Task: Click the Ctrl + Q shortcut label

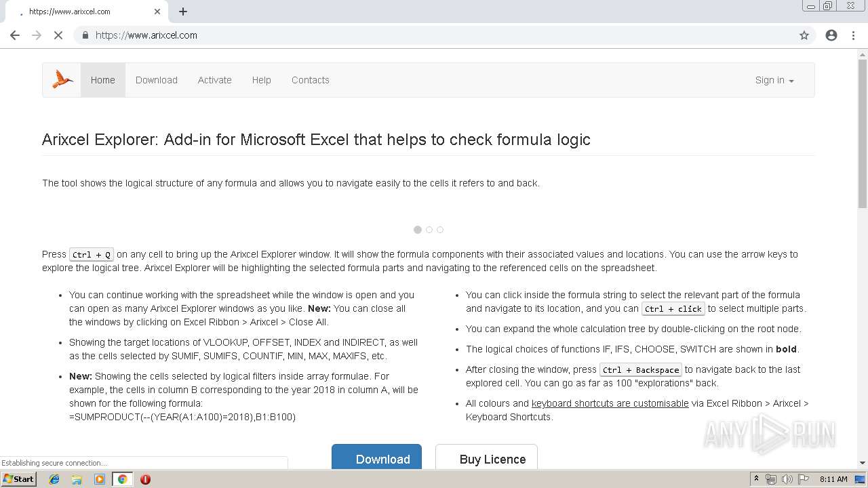Action: tap(92, 255)
